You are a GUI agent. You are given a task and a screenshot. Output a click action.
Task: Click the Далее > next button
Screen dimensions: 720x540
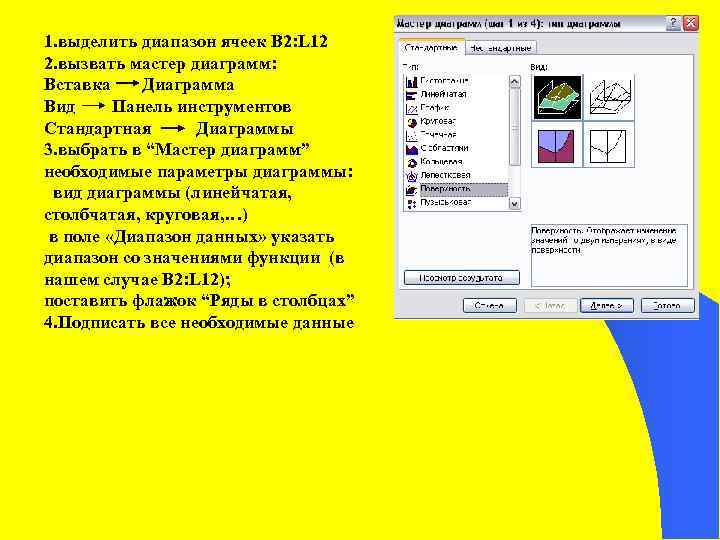point(607,305)
